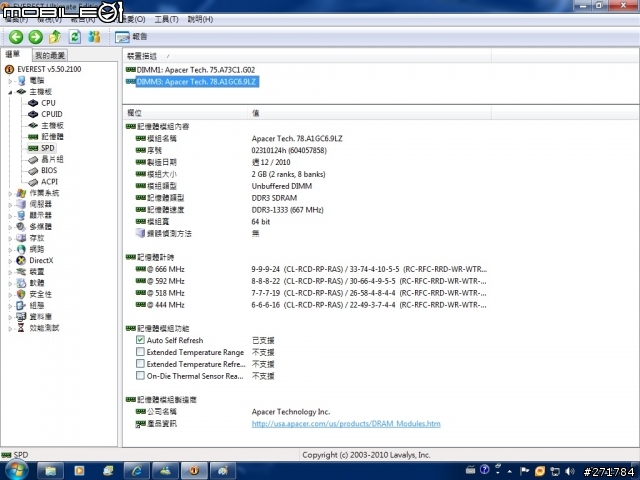Screen dimensions: 640x480
Task: Click the device description column header
Action: point(307,56)
